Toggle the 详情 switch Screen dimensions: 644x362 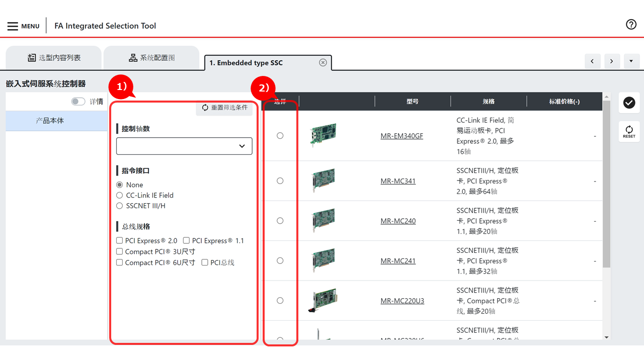[78, 102]
